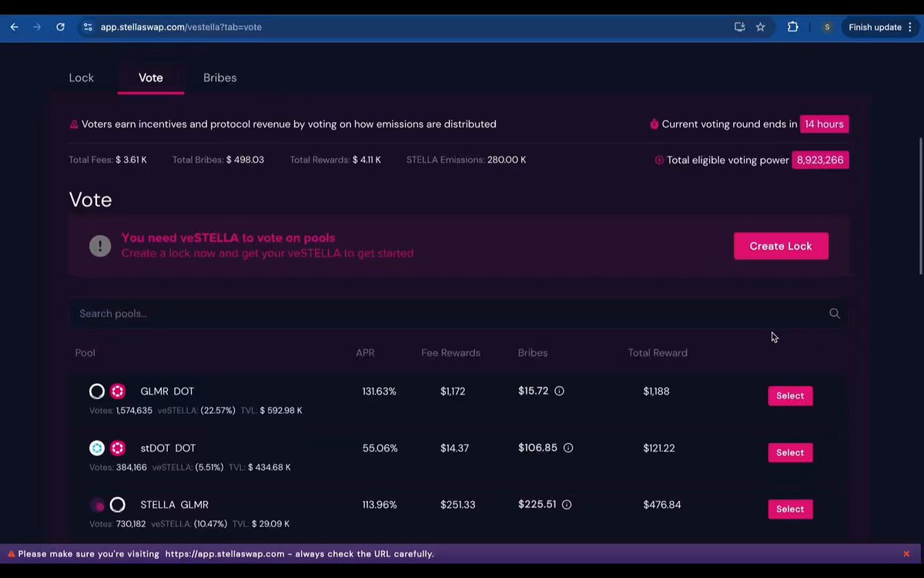Click STELLA Emissions 280.00 K text
Viewport: 924px width, 578px height.
tap(467, 160)
